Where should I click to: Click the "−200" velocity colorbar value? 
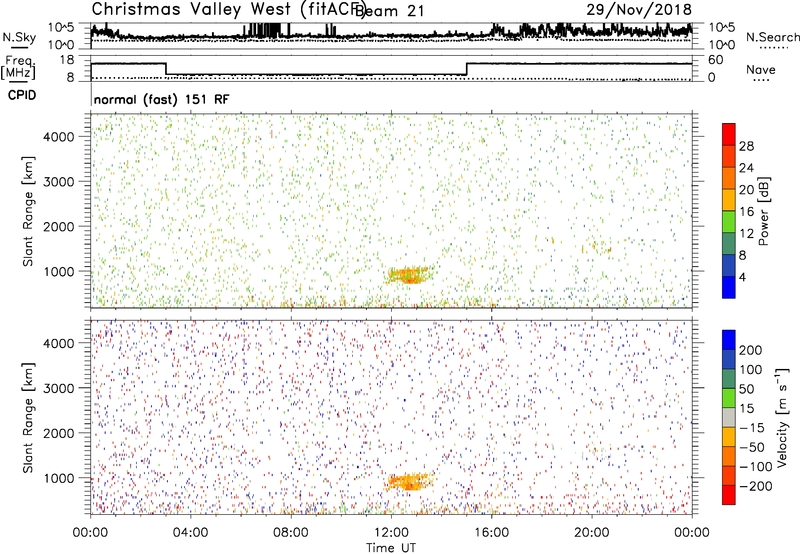click(756, 486)
